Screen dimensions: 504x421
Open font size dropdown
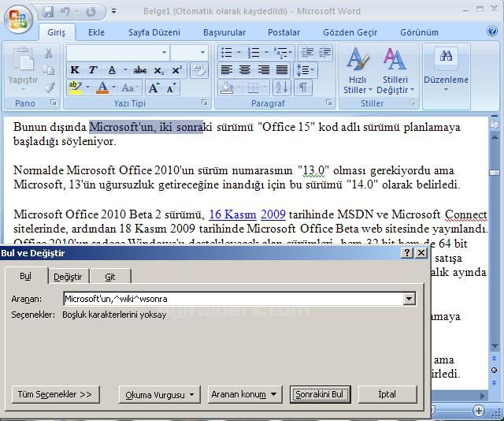[x=202, y=52]
